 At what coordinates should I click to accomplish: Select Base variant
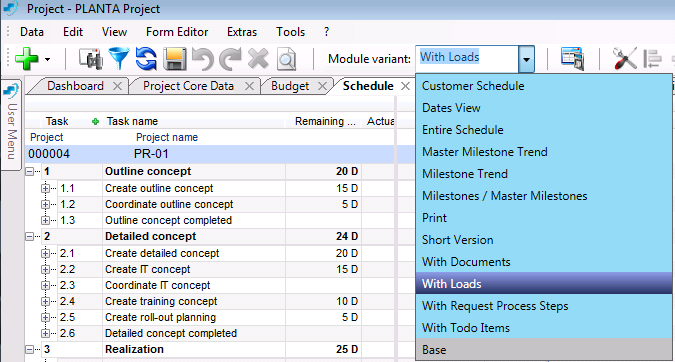544,350
